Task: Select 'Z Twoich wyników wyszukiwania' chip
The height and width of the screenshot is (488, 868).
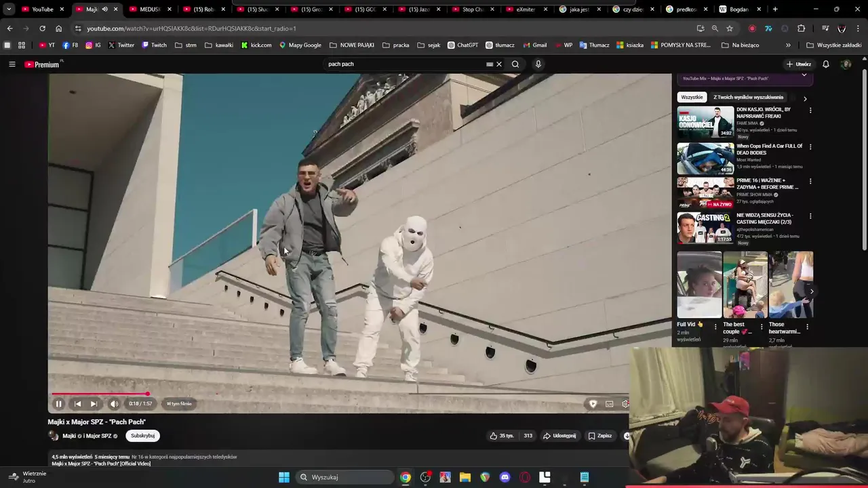Action: coord(749,97)
